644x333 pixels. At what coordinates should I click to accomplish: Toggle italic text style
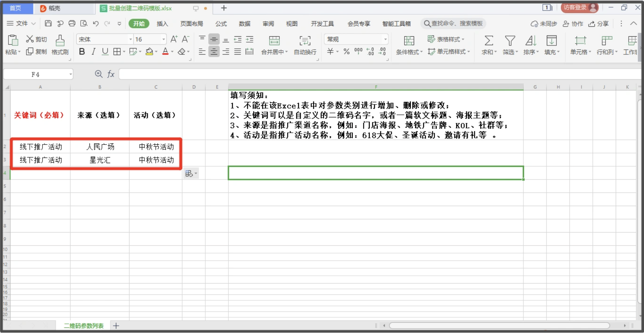[x=94, y=52]
